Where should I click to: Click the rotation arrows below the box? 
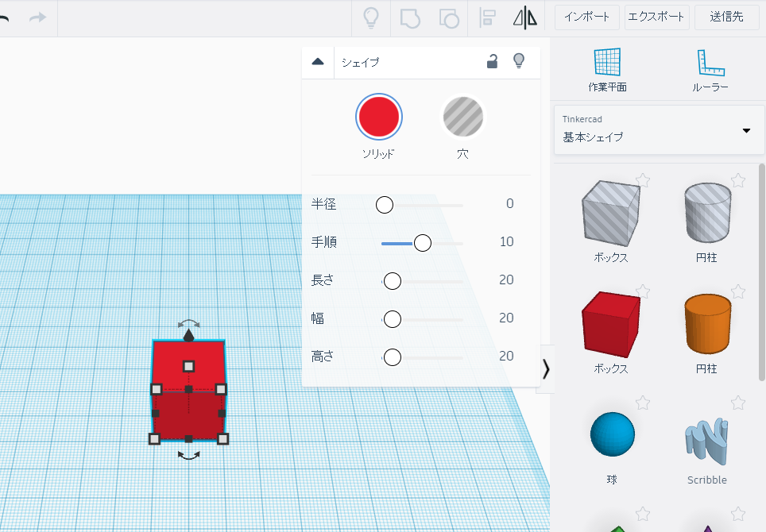pos(188,455)
